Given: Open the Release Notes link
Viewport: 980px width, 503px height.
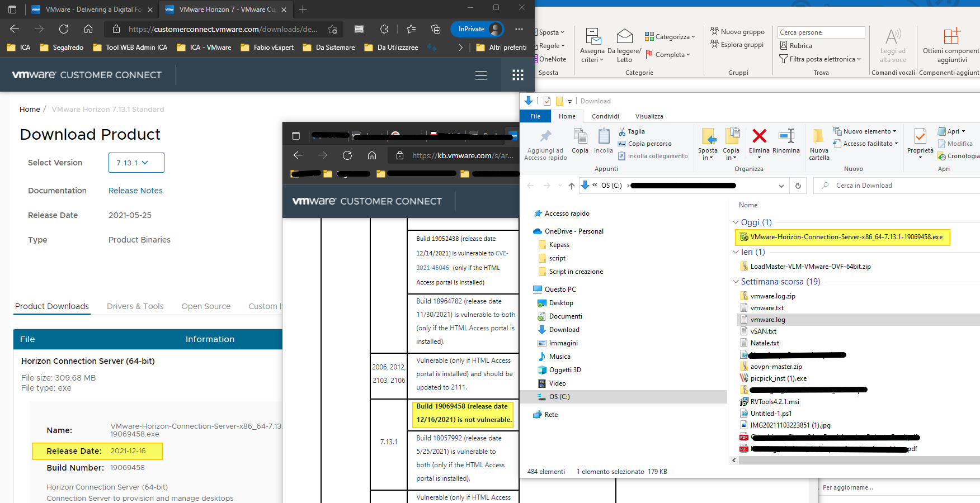Looking at the screenshot, I should click(135, 191).
